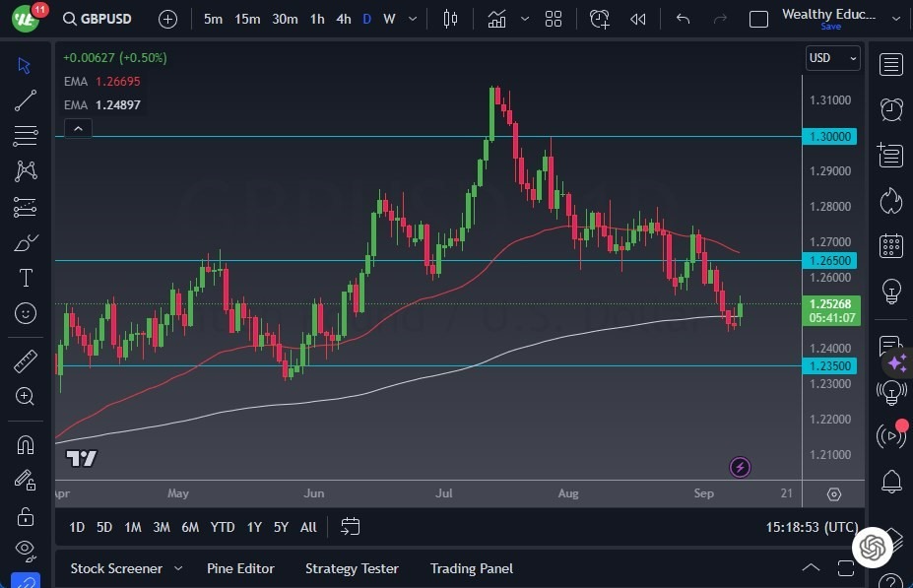Open the USD currency dropdown

pyautogui.click(x=832, y=57)
